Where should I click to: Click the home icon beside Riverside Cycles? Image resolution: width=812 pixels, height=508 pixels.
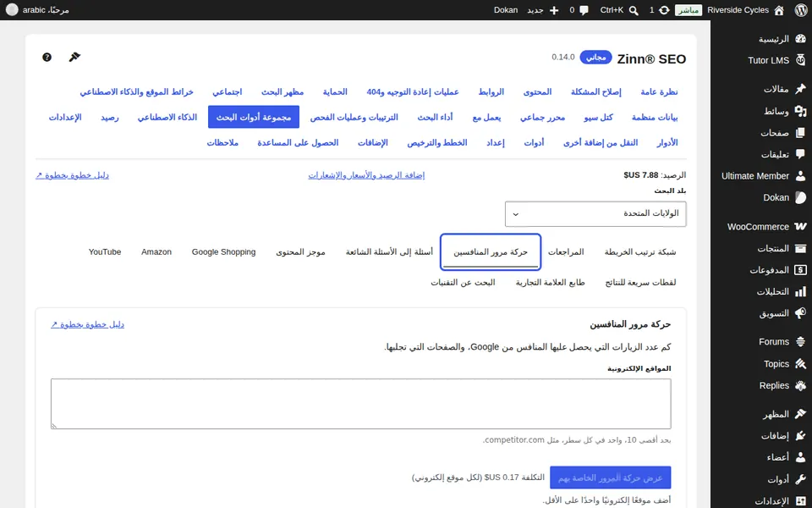coord(779,10)
